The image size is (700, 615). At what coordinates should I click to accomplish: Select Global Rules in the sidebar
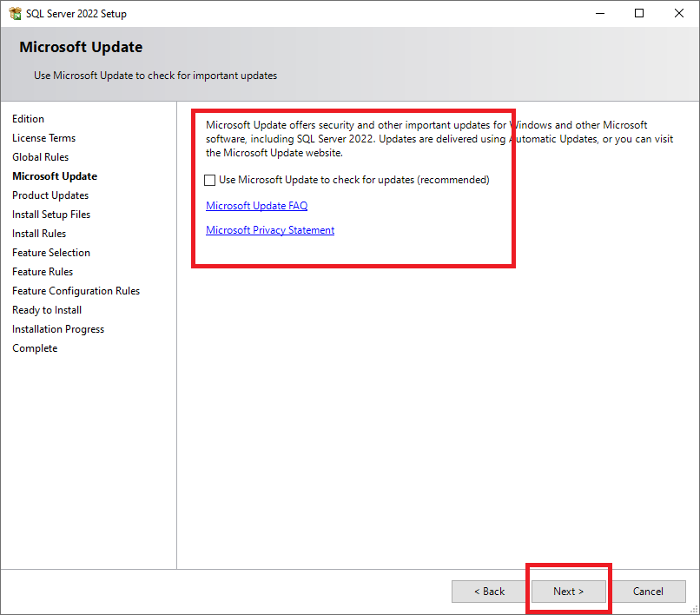(x=40, y=157)
